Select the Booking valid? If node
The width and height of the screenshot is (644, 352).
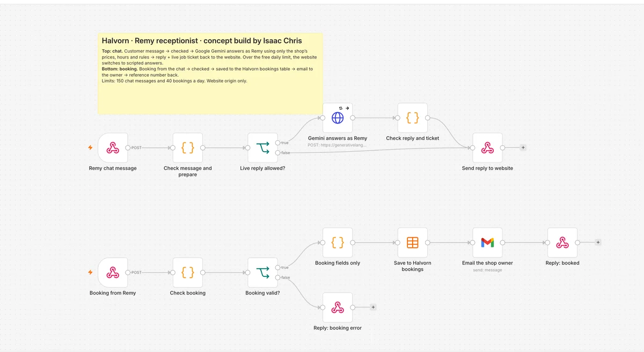point(263,273)
